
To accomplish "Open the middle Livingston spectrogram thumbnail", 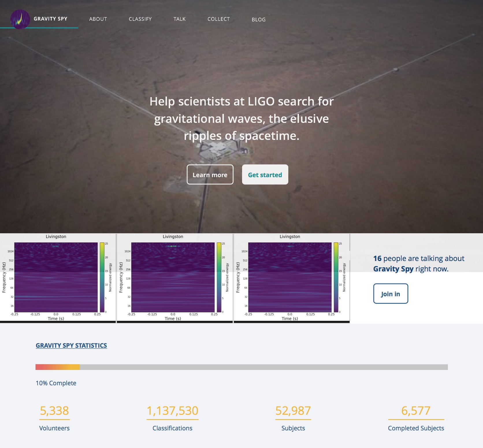I will (175, 278).
